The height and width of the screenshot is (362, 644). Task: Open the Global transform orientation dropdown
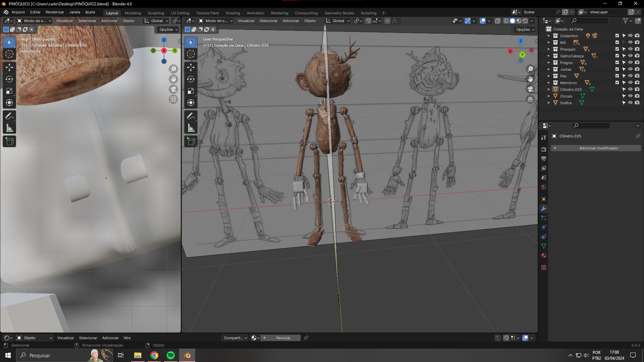pos(338,21)
